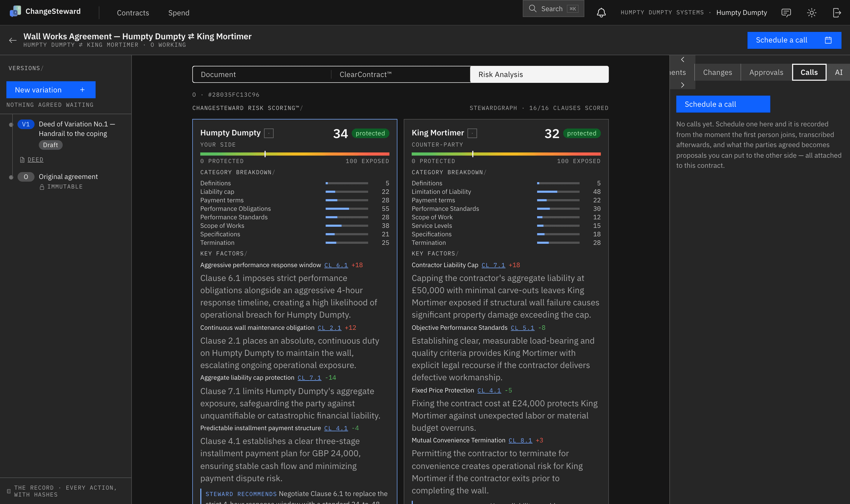Click the Wall Works Agreement title

click(137, 36)
